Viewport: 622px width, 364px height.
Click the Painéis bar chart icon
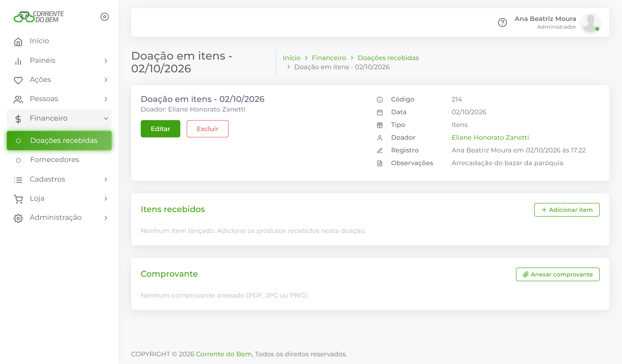pyautogui.click(x=18, y=61)
